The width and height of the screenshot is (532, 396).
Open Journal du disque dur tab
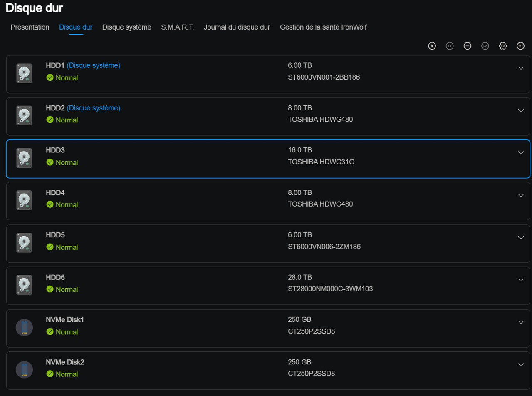237,27
